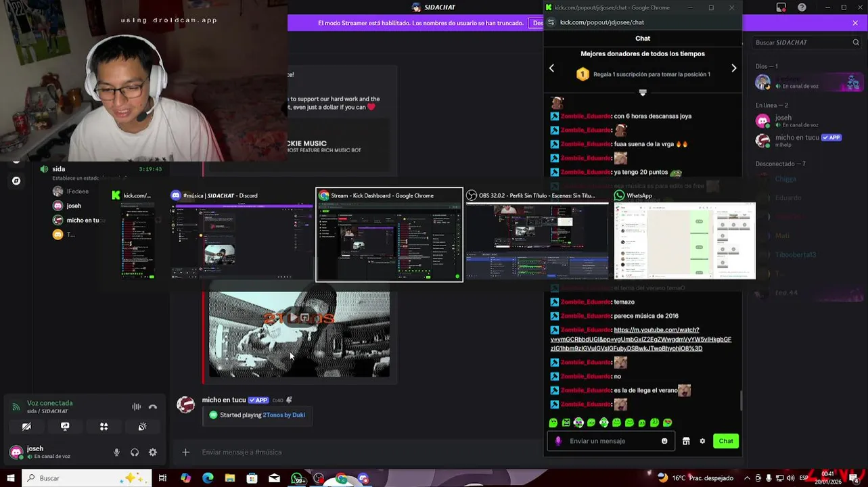Mute microphone in Discord user panel

[116, 453]
